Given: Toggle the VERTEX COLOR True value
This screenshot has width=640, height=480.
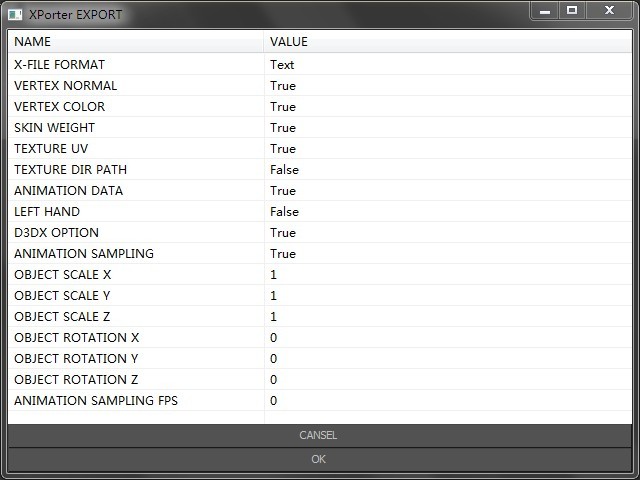Looking at the screenshot, I should pos(283,107).
